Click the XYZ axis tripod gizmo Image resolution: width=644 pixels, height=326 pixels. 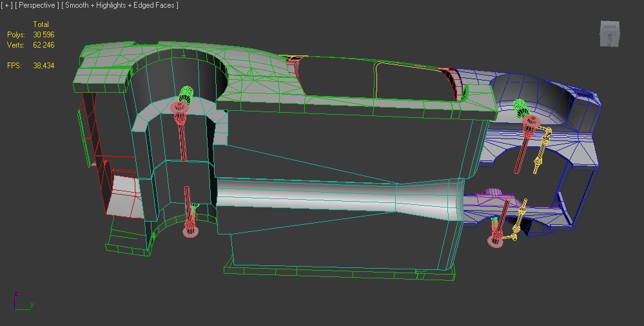coord(21,302)
